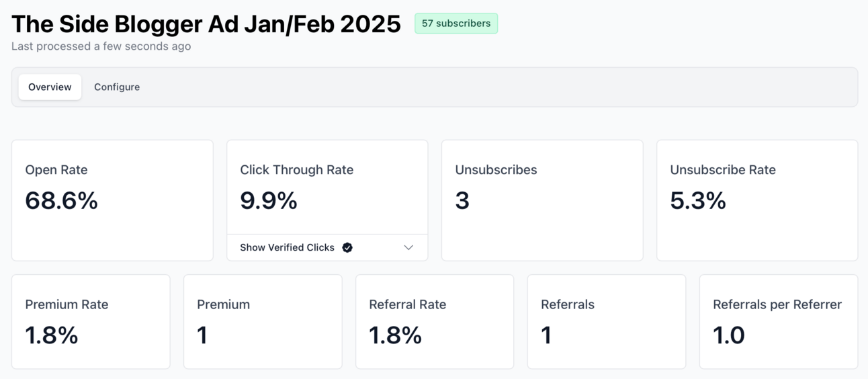Click the 57 subscribers badge

(x=456, y=24)
